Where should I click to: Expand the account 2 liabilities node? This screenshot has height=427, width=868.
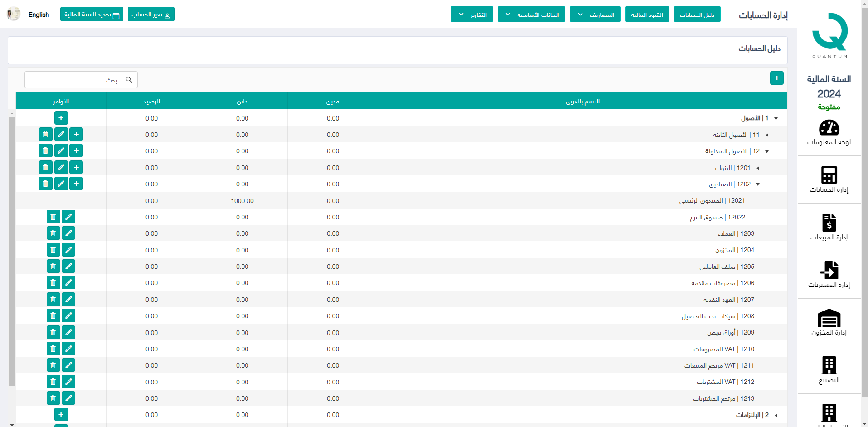(776, 415)
